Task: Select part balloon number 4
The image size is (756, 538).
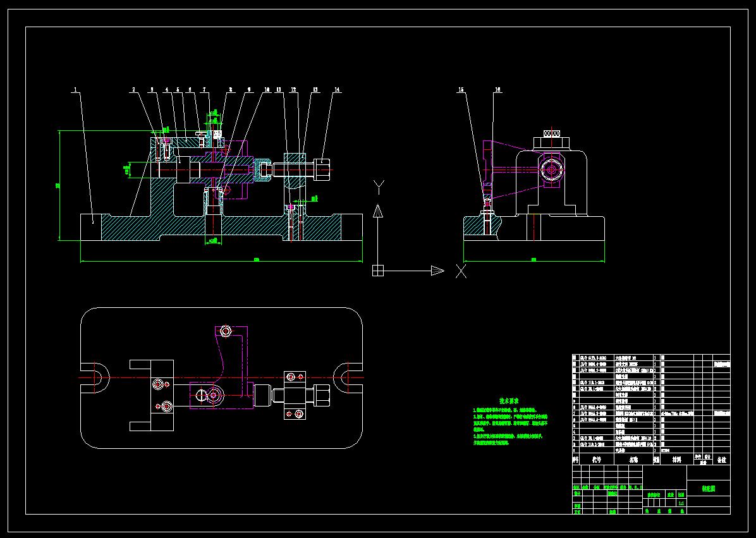Action: click(167, 90)
